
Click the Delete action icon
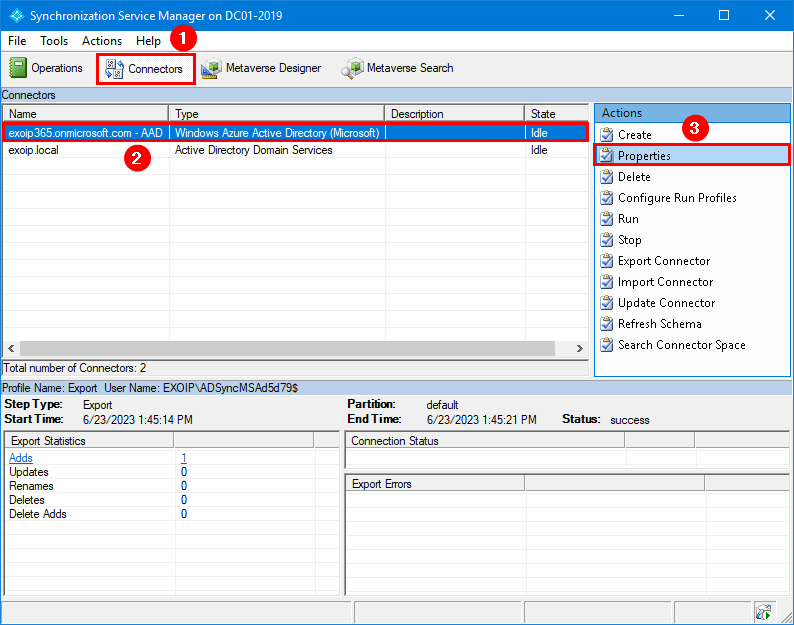tap(606, 177)
